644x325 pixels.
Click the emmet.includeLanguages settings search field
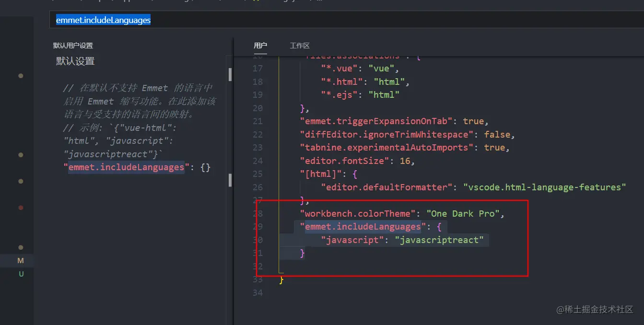(347, 20)
